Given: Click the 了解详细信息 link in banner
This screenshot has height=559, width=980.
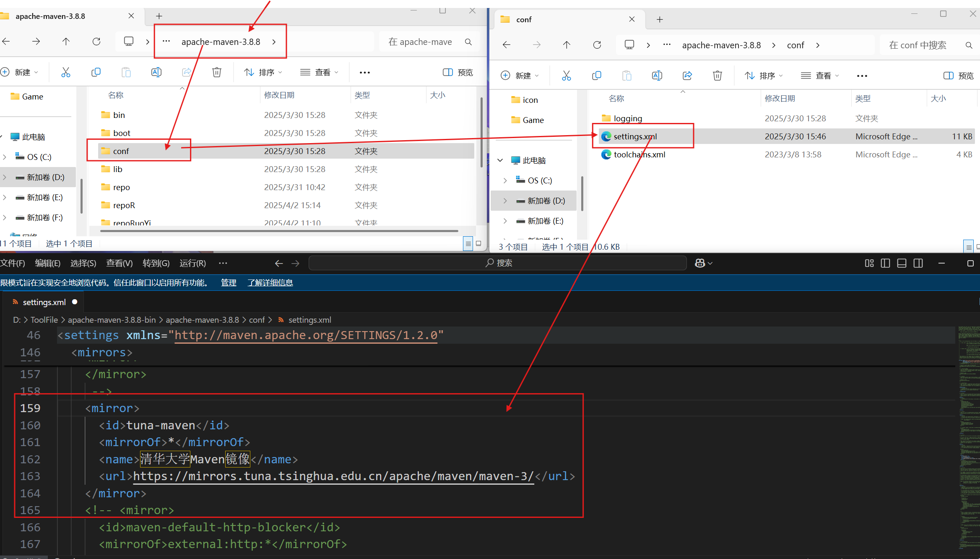Looking at the screenshot, I should coord(270,282).
